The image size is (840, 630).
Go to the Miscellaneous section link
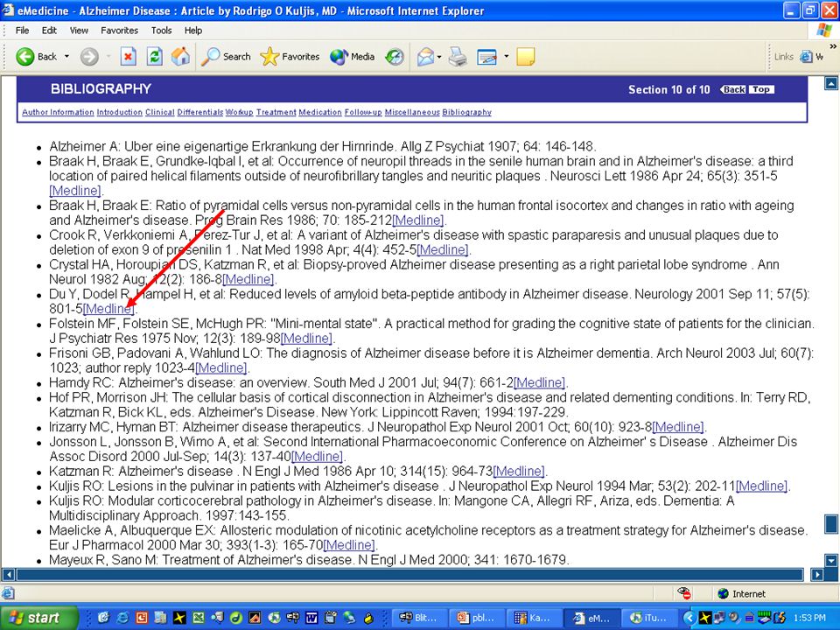click(x=412, y=112)
